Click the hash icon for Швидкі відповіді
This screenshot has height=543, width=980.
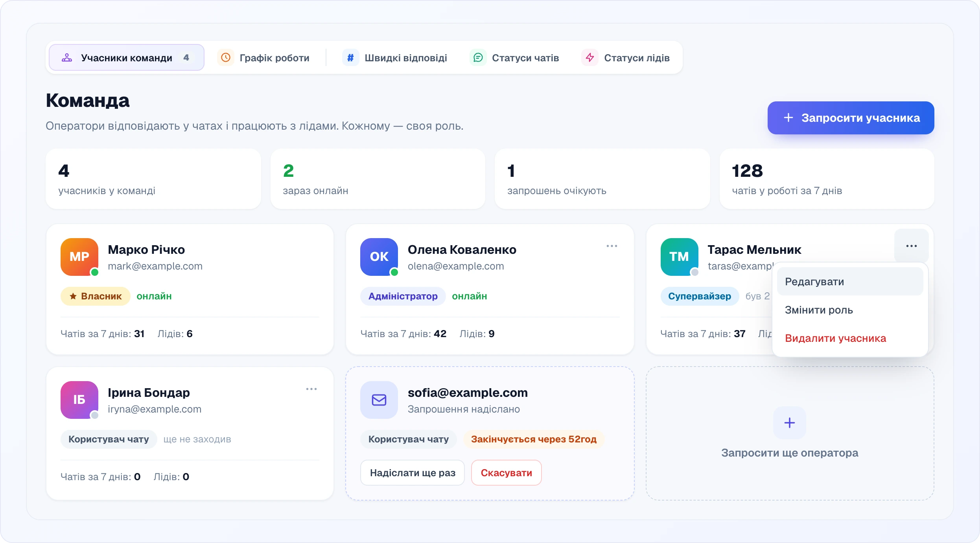[x=350, y=58]
